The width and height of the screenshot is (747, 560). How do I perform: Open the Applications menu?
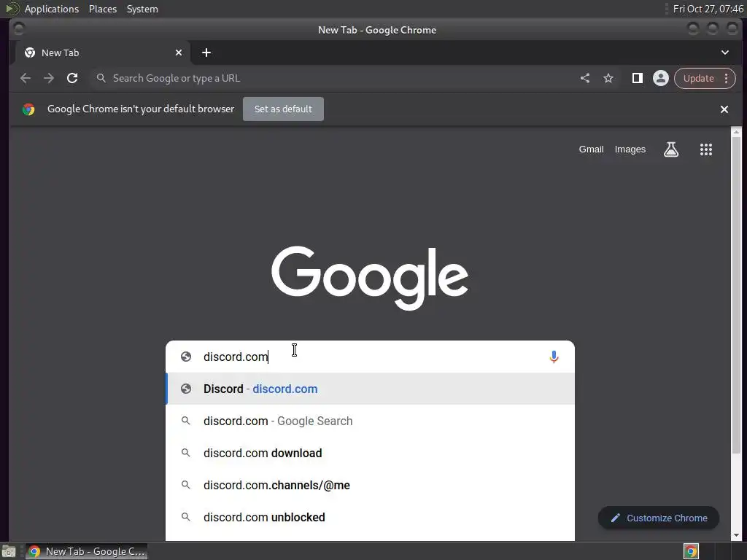click(52, 9)
